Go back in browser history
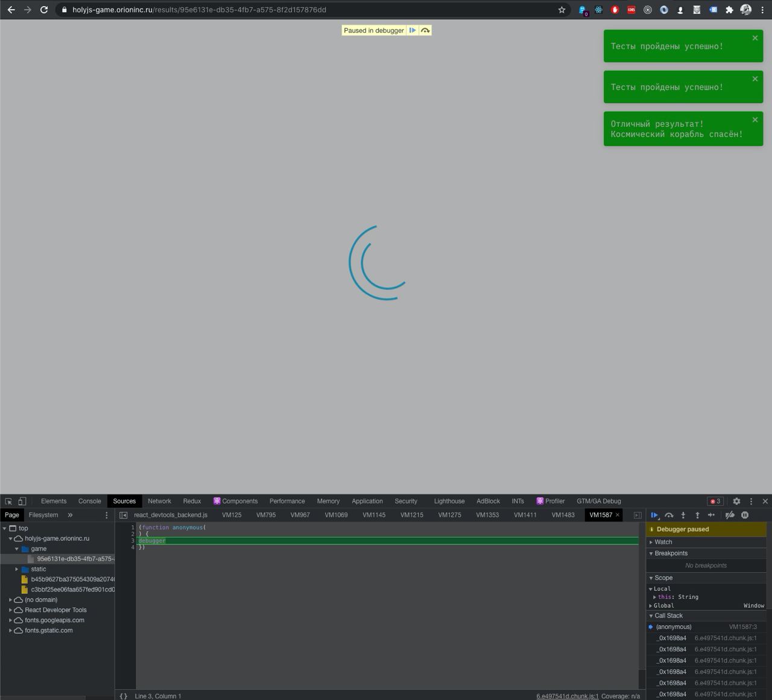 (11, 10)
